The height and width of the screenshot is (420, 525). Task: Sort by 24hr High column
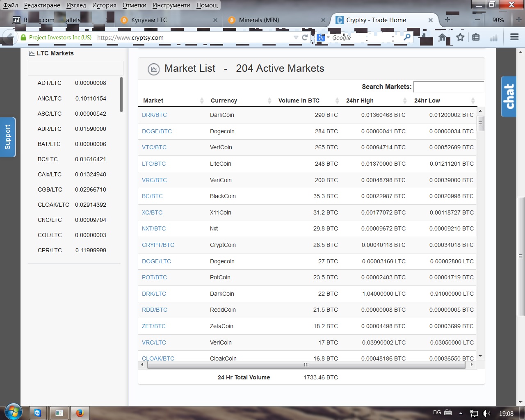pyautogui.click(x=376, y=100)
